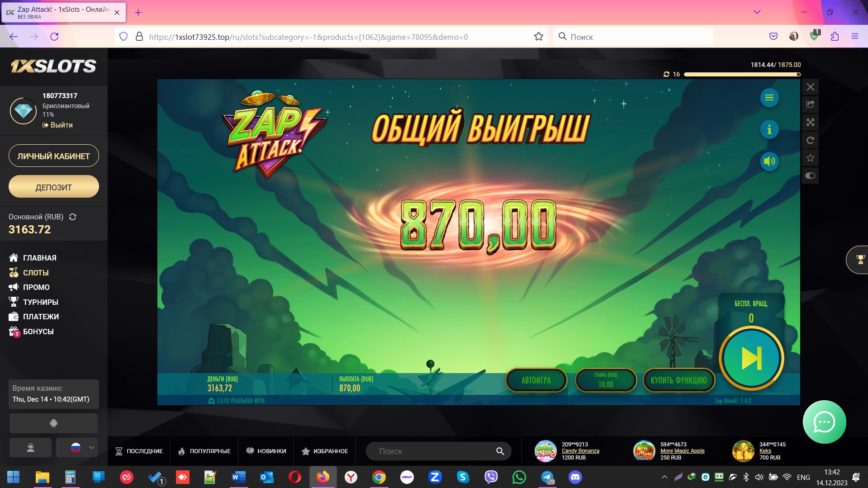
Task: Show ПОСЛЕДНИЕ recent games
Action: [x=139, y=451]
